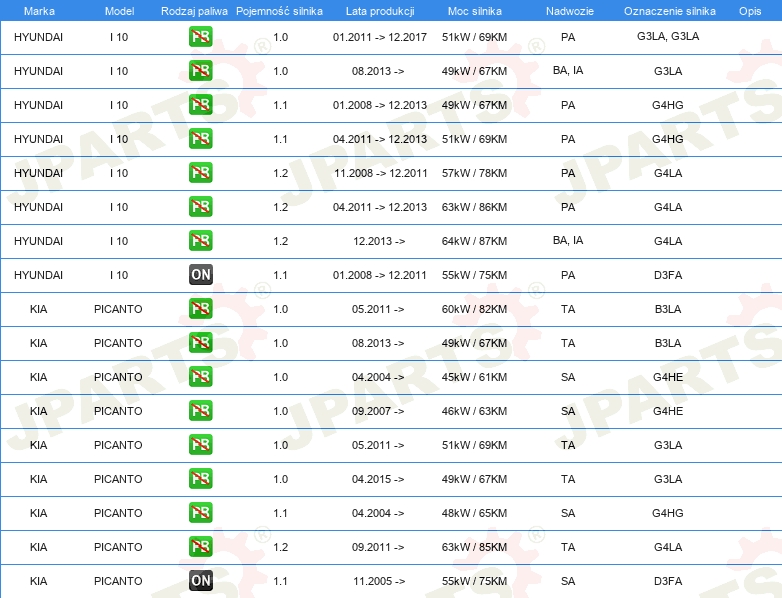The image size is (782, 598).
Task: Click the petrol icon in the Hyundai 57kW / 78KM row
Action: click(x=200, y=173)
